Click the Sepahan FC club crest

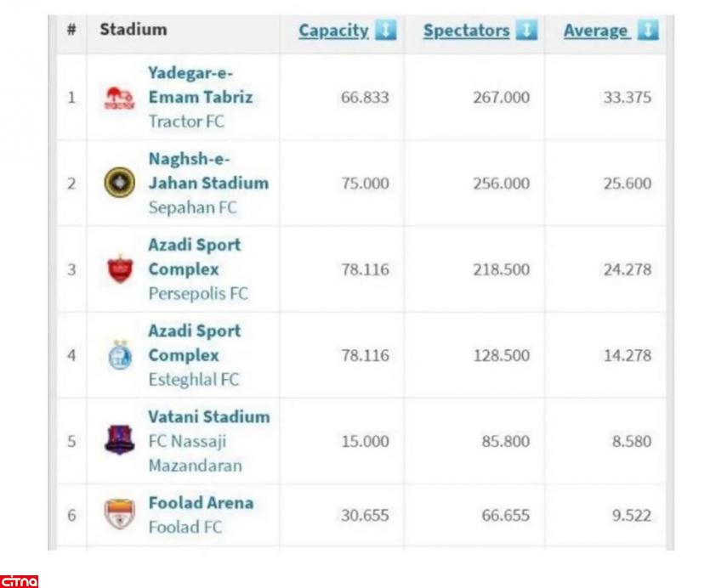coord(120,184)
